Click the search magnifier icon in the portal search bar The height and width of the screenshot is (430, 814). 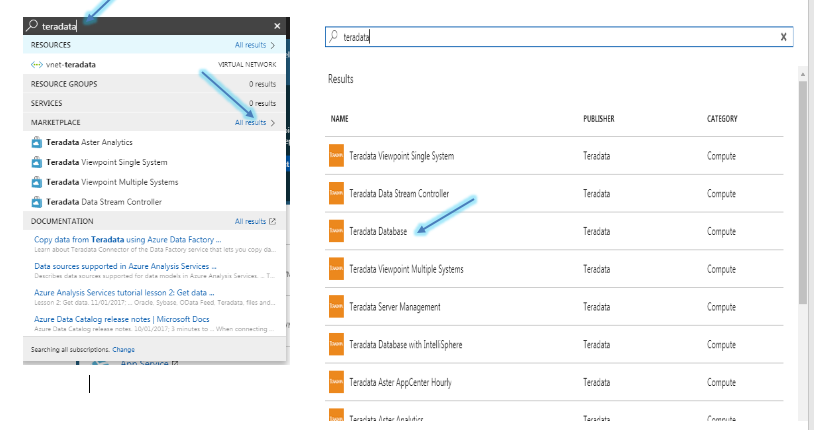[32, 25]
